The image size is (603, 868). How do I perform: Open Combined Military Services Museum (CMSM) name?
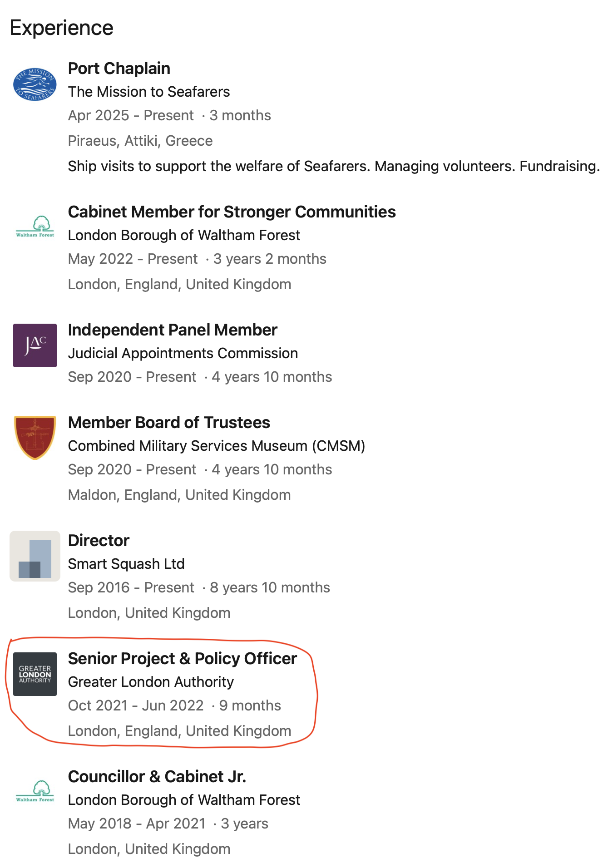click(217, 446)
